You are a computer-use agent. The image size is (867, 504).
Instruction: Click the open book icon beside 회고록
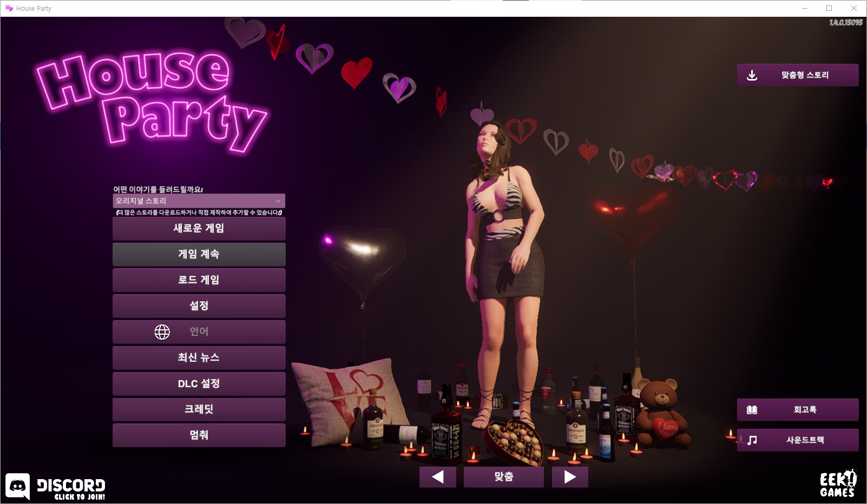pos(752,410)
